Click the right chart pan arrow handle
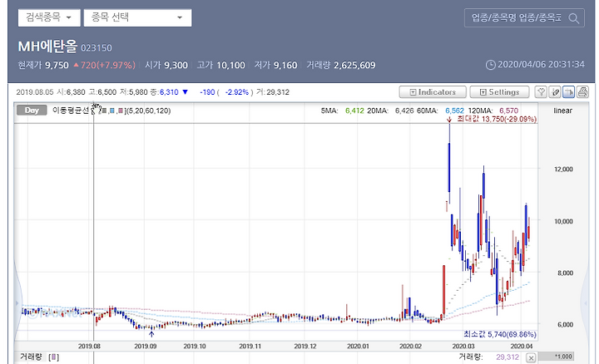The height and width of the screenshot is (364, 599). click(585, 303)
